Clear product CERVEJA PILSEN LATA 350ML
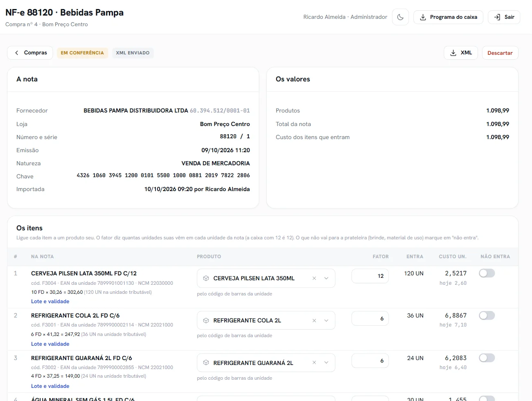Screen dimensions: 532x401 (x=314, y=278)
